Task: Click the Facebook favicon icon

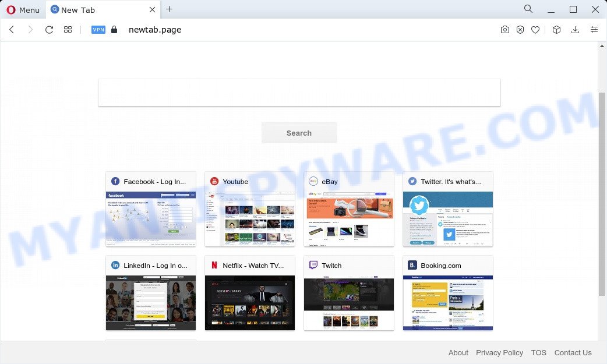Action: [115, 181]
